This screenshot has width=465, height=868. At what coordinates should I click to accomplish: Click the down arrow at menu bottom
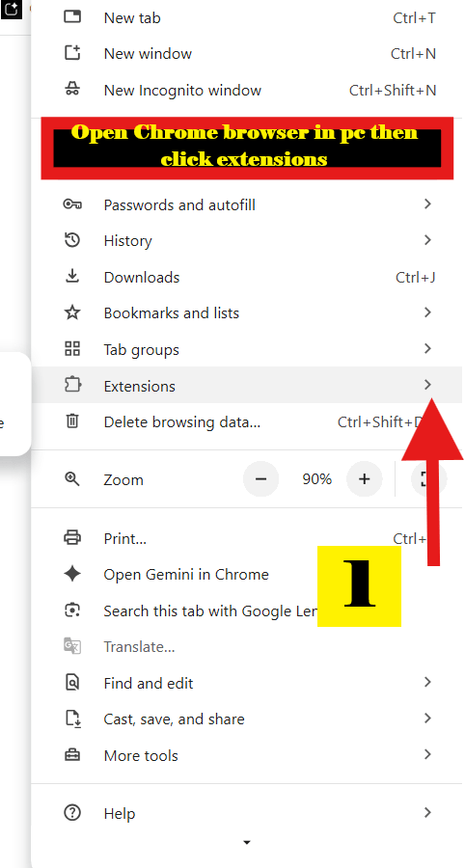pyautogui.click(x=247, y=843)
